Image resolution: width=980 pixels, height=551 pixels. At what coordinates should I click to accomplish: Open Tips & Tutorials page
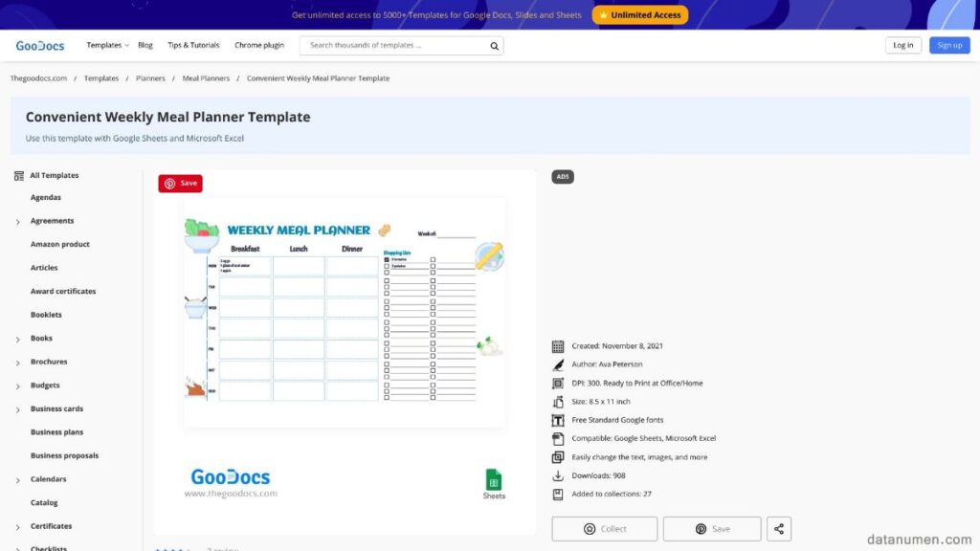coord(193,46)
